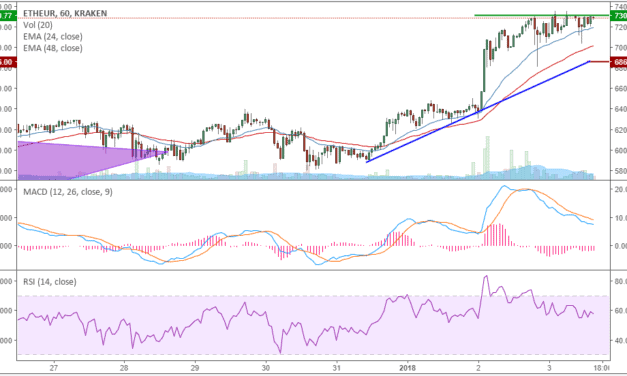This screenshot has width=627, height=376.
Task: Click the 2018 label on time axis
Action: pos(407,368)
